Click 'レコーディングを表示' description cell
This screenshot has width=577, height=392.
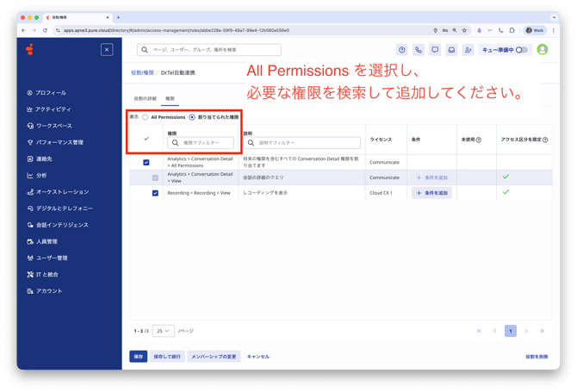pos(265,193)
